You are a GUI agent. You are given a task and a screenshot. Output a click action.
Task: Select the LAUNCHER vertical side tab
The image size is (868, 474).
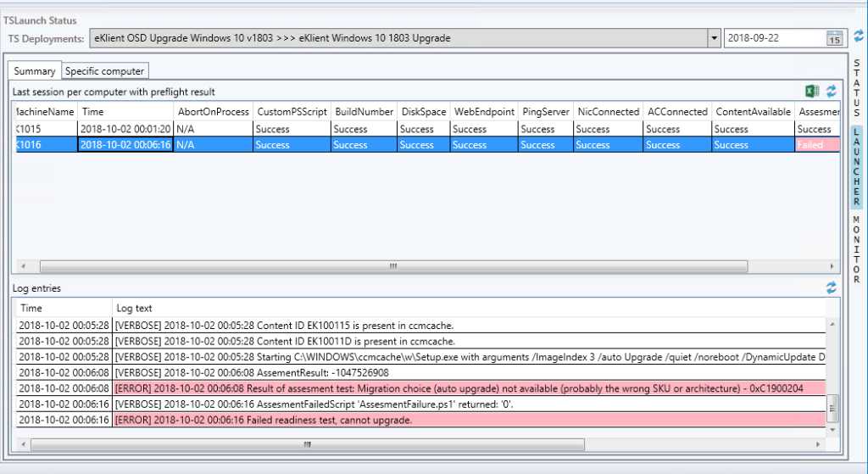[x=856, y=168]
